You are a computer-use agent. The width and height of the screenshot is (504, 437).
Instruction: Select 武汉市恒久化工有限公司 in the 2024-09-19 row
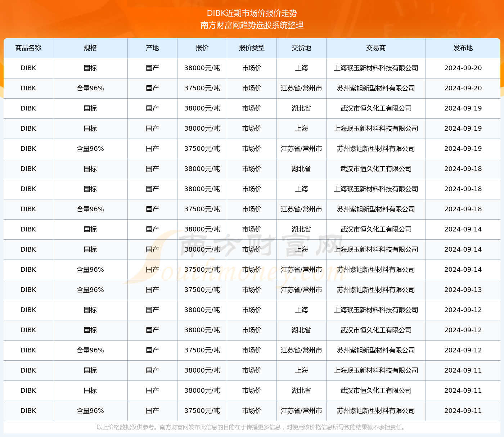coord(376,108)
